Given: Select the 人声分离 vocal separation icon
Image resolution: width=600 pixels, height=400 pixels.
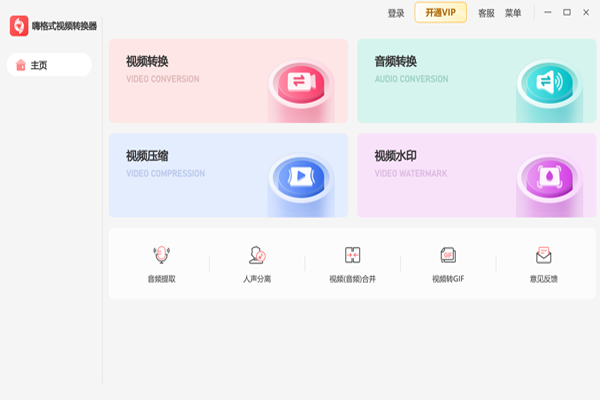Looking at the screenshot, I should [257, 255].
